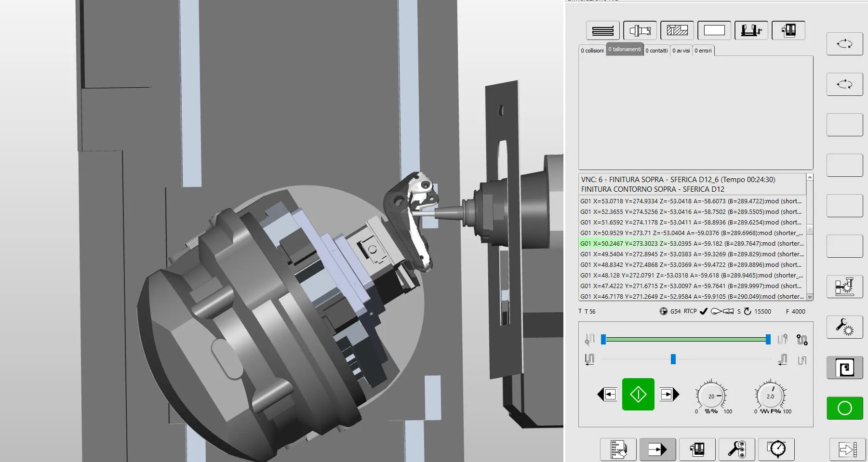
Task: Click the feed value F 4000
Action: tap(796, 312)
